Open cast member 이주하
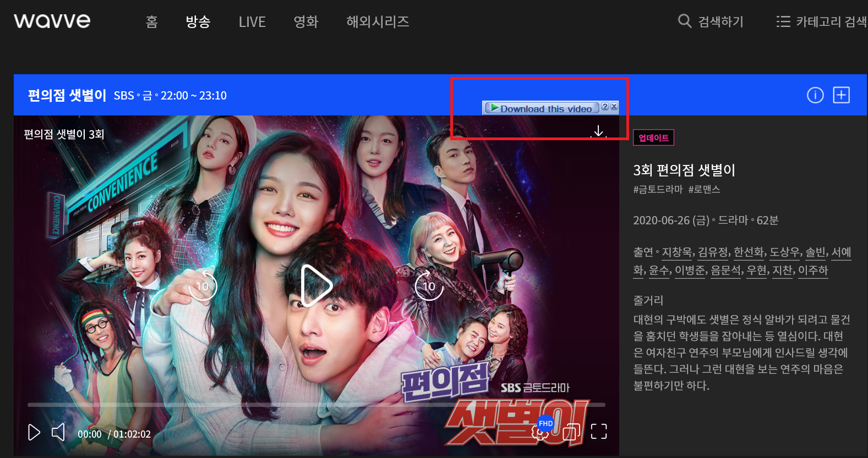868x458 pixels. [x=814, y=271]
